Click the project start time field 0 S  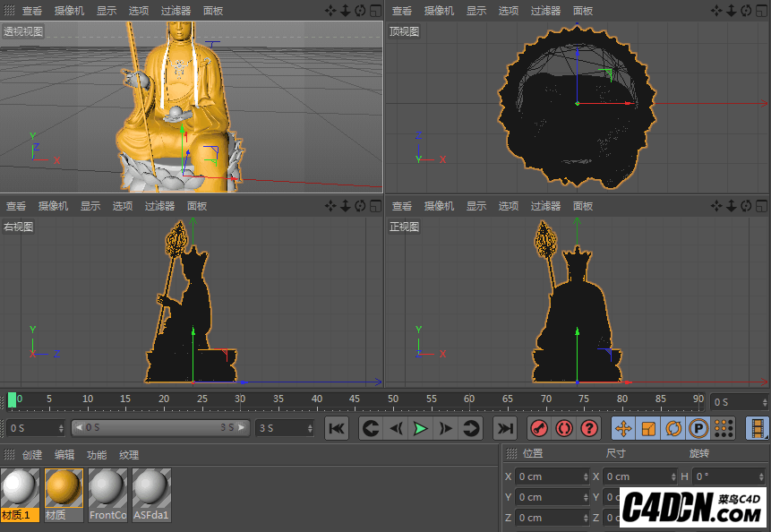click(x=36, y=428)
